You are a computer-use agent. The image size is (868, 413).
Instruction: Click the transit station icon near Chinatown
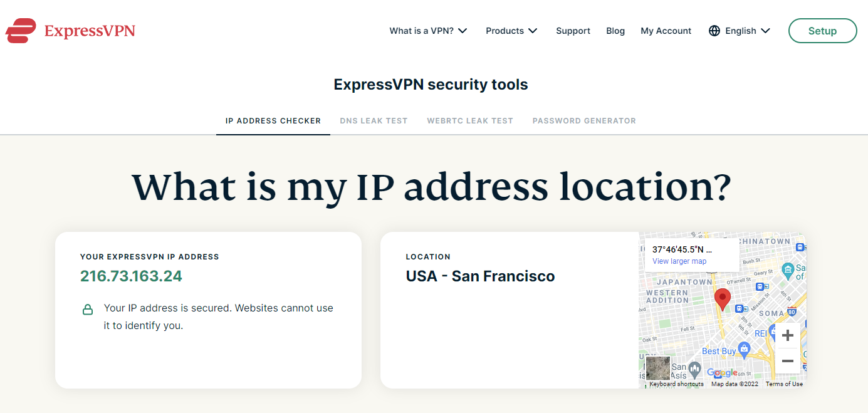pos(800,247)
